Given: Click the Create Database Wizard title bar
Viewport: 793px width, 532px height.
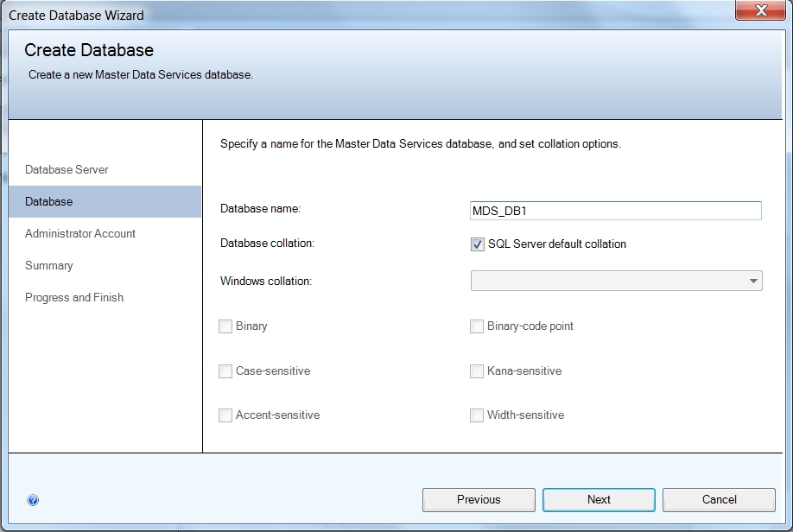Looking at the screenshot, I should click(x=346, y=15).
